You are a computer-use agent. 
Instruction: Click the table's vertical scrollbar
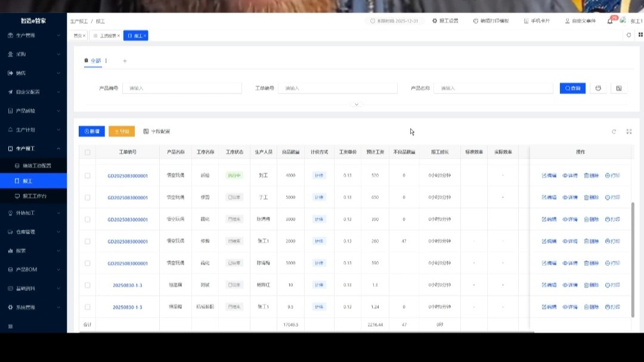coord(633,259)
